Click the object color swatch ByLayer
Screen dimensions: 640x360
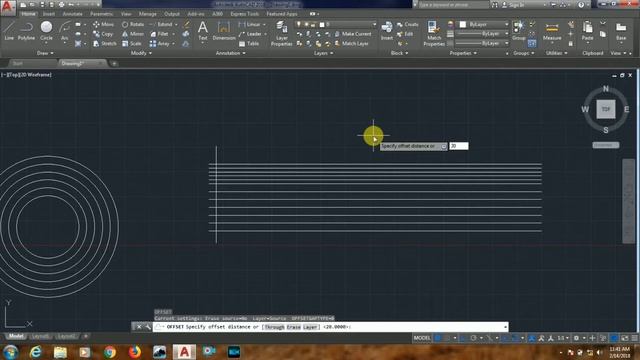point(462,24)
